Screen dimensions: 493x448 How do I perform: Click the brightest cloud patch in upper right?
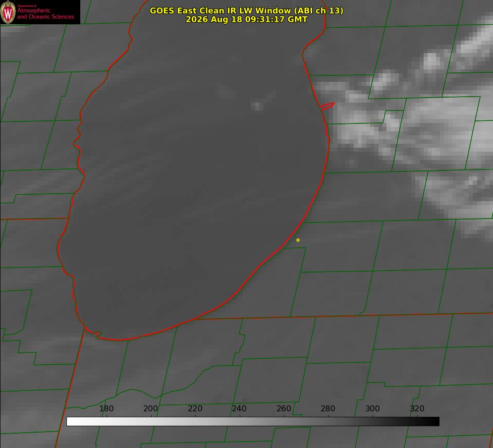tap(431, 61)
